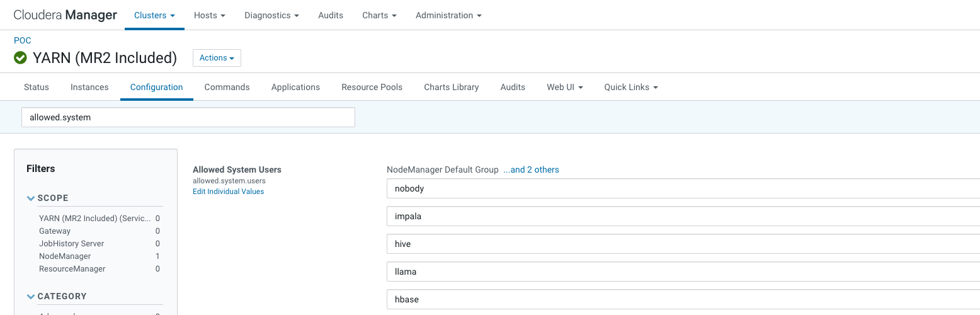980x315 pixels.
Task: Switch to the Instances tab
Action: (x=89, y=87)
